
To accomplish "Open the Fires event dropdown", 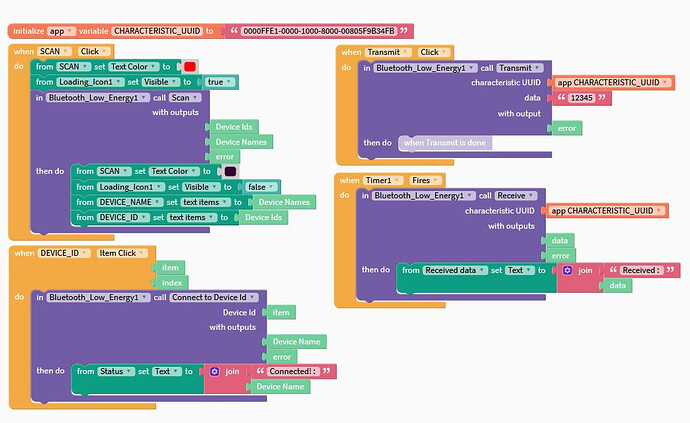I will pyautogui.click(x=425, y=180).
